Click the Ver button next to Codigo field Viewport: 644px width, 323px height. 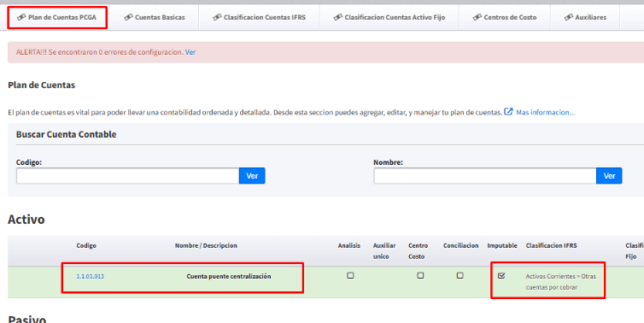252,176
